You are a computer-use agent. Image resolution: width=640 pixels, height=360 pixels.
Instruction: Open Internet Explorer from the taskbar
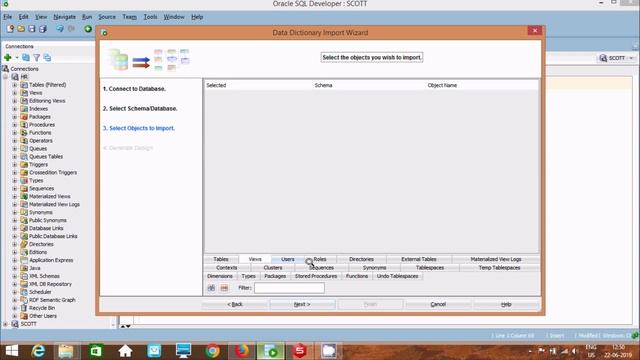click(38, 351)
